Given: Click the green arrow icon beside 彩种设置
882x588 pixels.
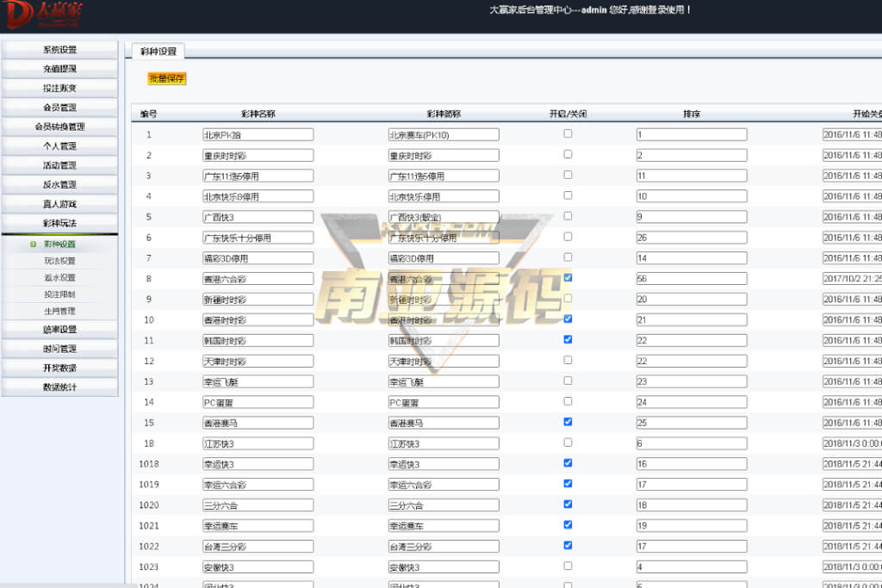Looking at the screenshot, I should [34, 244].
